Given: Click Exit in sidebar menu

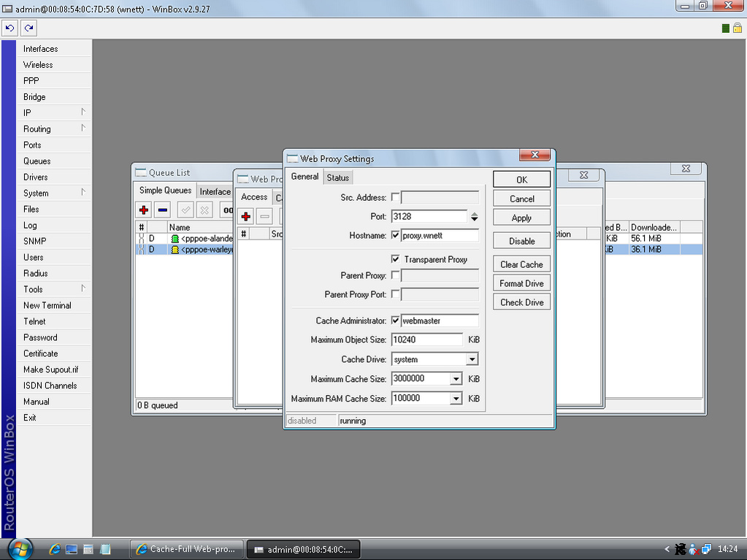Looking at the screenshot, I should click(54, 418).
